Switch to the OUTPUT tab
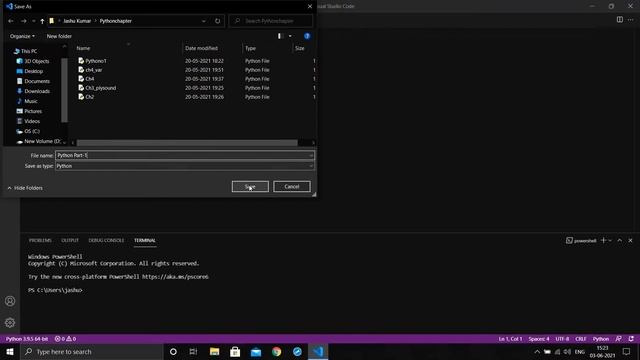The height and width of the screenshot is (360, 640). (70, 240)
